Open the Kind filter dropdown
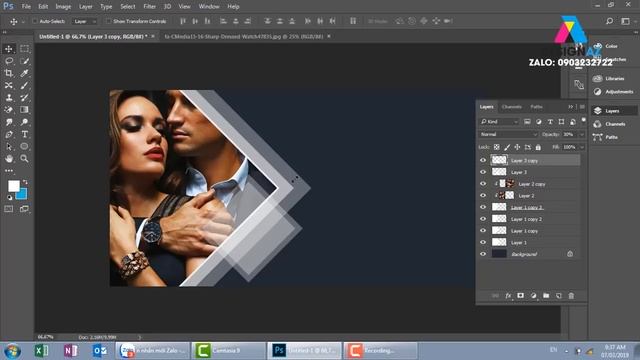 [x=499, y=122]
